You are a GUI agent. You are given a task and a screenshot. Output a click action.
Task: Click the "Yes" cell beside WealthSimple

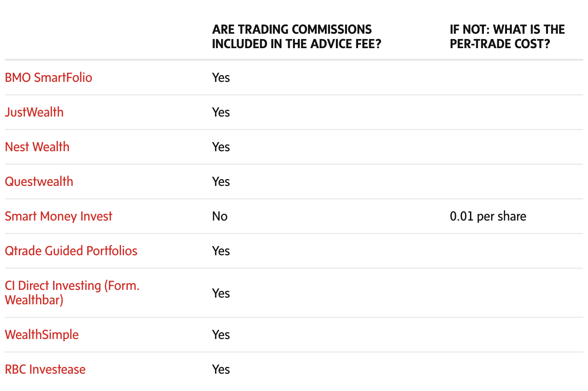click(221, 335)
